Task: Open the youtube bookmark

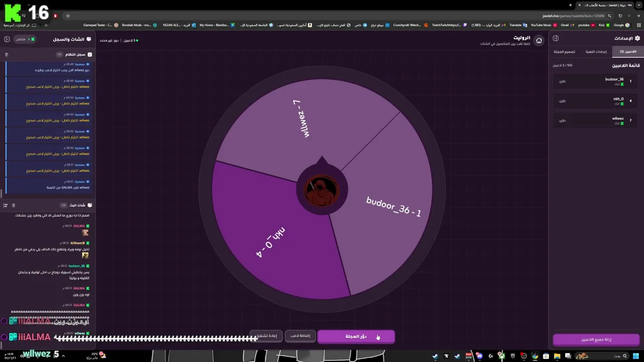Action: tap(586, 25)
